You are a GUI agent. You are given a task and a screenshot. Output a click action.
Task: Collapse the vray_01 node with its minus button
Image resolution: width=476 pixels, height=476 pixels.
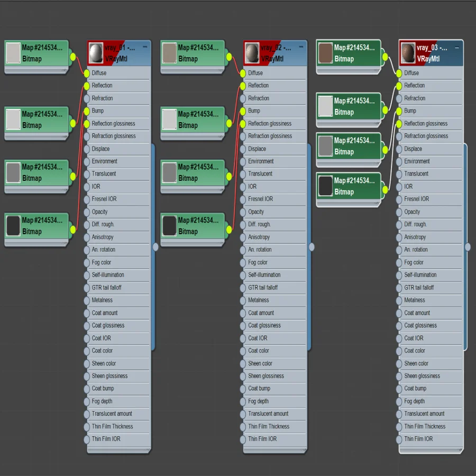click(x=145, y=47)
